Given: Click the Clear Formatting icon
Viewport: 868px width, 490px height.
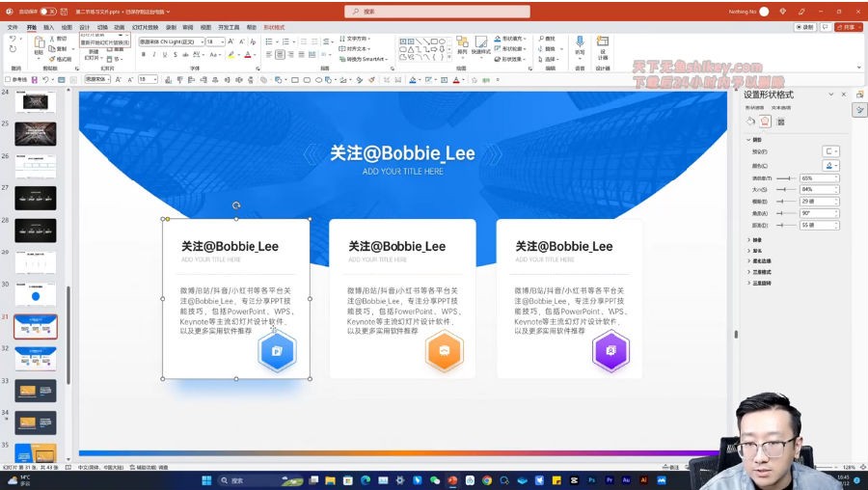Looking at the screenshot, I should 253,41.
